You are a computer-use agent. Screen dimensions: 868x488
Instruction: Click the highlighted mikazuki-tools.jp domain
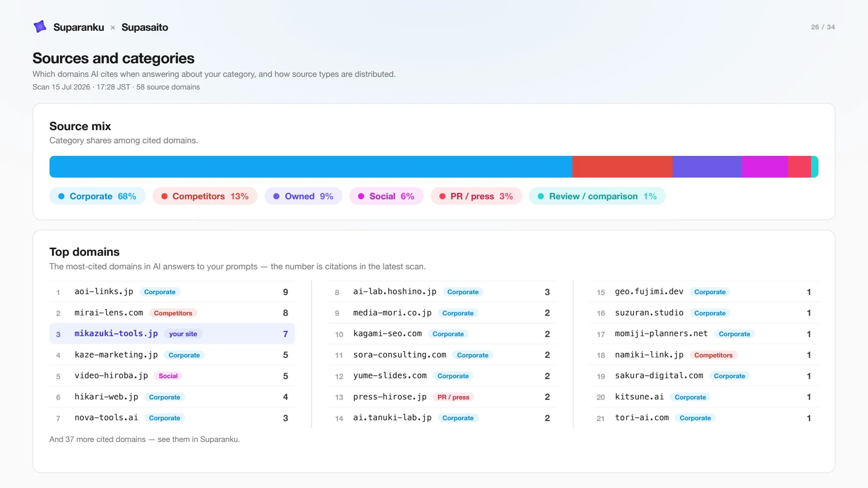(116, 333)
